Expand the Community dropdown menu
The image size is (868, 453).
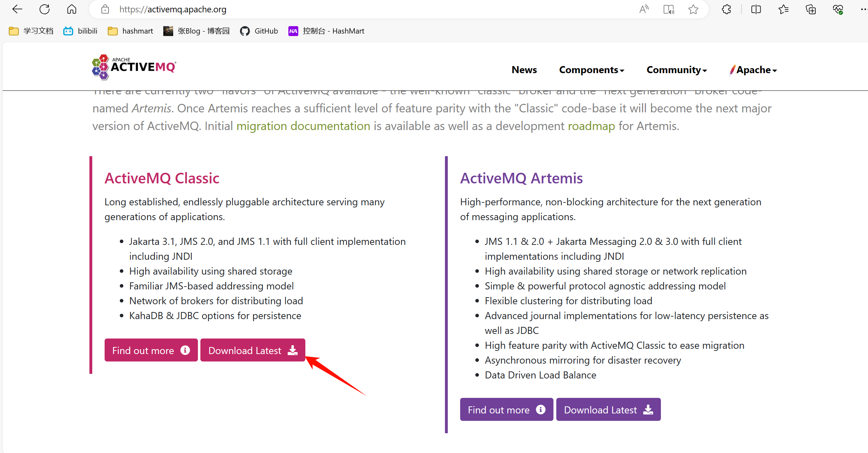[676, 70]
